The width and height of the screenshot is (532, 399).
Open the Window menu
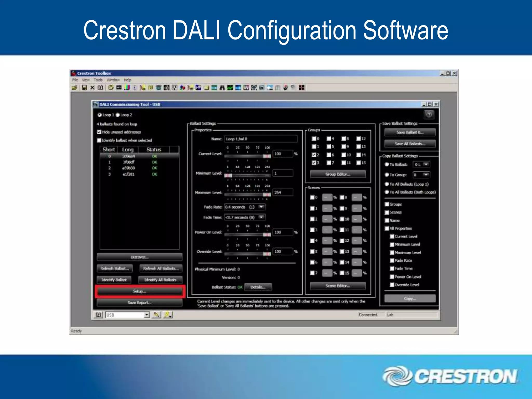tap(113, 80)
